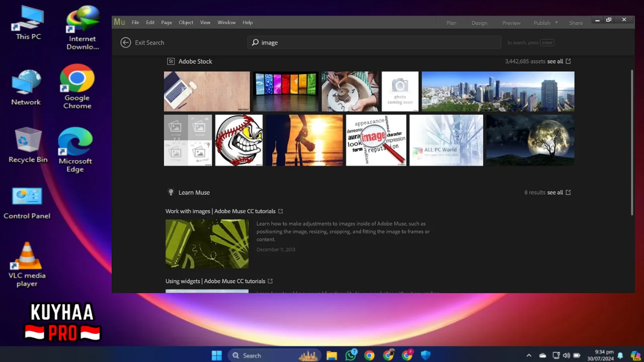Open the green Work with images tutorial thumbnail
This screenshot has height=362, width=644.
pos(207,244)
